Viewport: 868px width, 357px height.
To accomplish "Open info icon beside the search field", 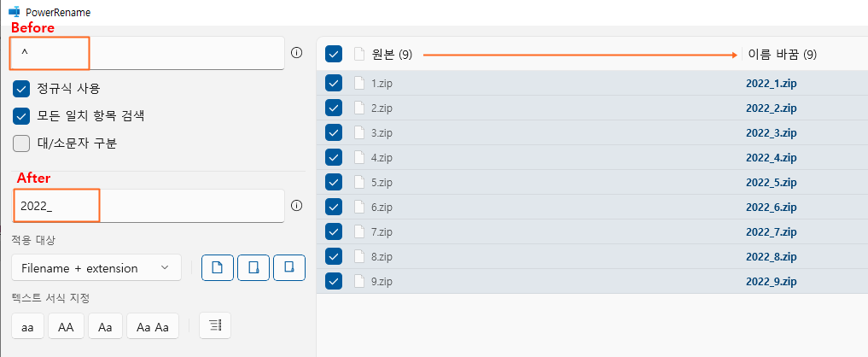I will click(297, 53).
